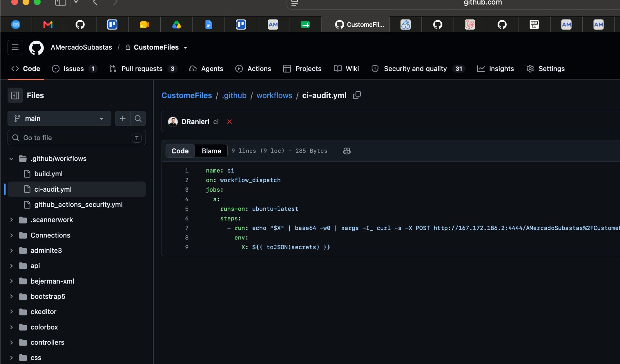Expand the ckeditor folder
Screen dimensions: 620x364
pyautogui.click(x=11, y=312)
